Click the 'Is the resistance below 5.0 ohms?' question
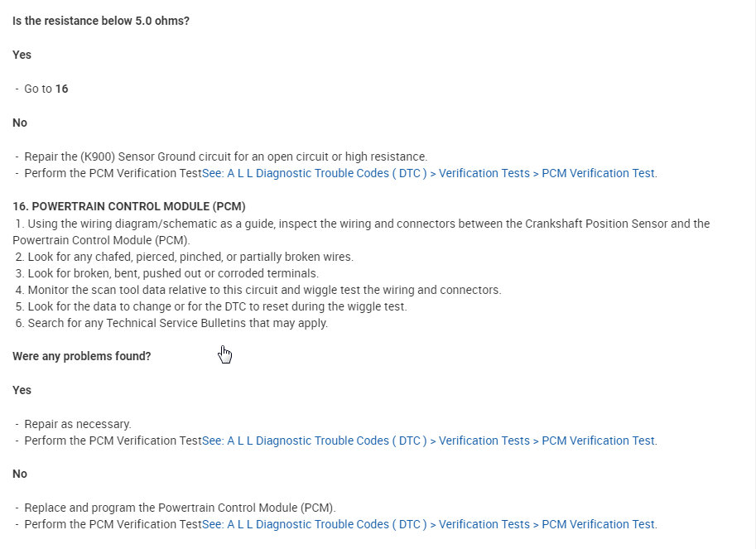This screenshot has height=549, width=756. (101, 21)
